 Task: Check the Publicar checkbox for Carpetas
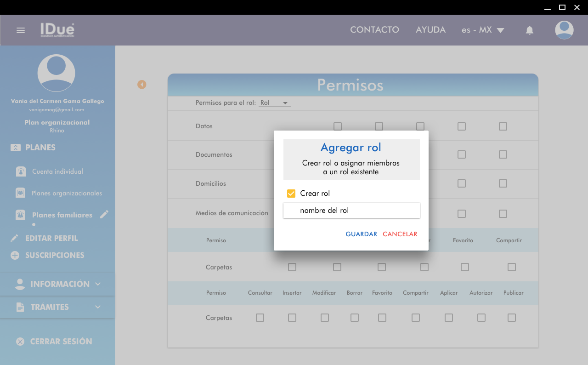coord(512,318)
